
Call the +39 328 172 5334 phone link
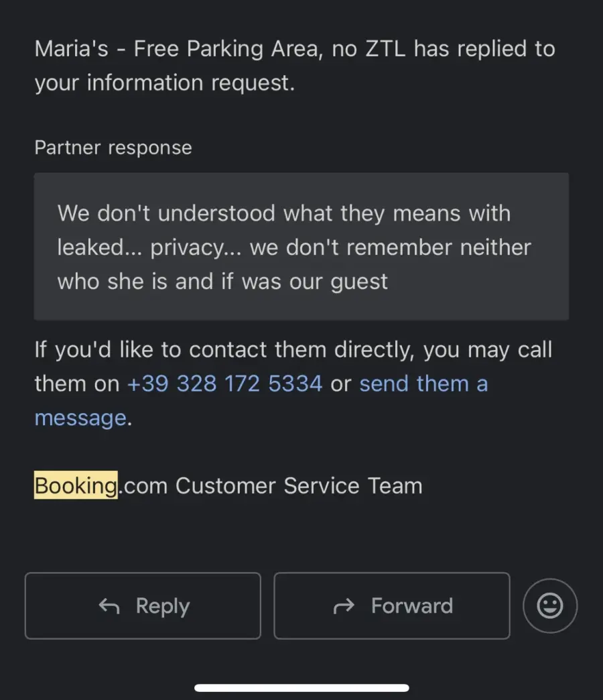pos(224,384)
